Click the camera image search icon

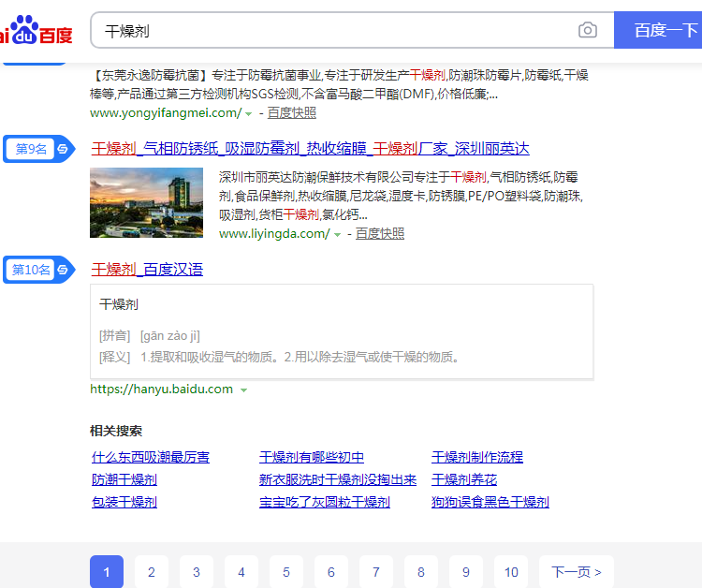(587, 31)
